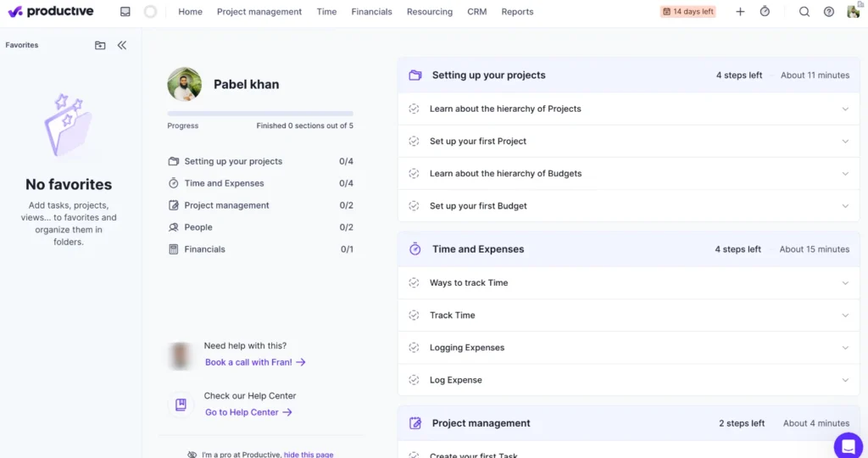The height and width of the screenshot is (458, 868).
Task: Open the Resourcing menu
Action: [430, 12]
